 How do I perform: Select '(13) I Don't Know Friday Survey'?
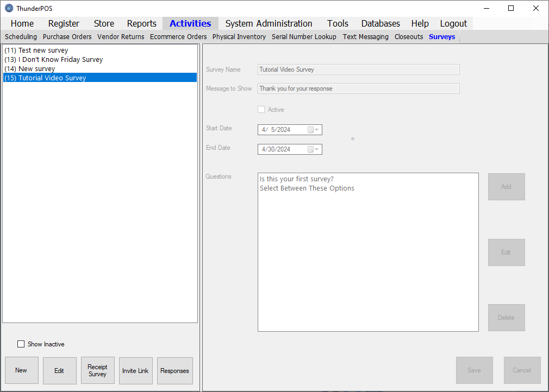(53, 60)
